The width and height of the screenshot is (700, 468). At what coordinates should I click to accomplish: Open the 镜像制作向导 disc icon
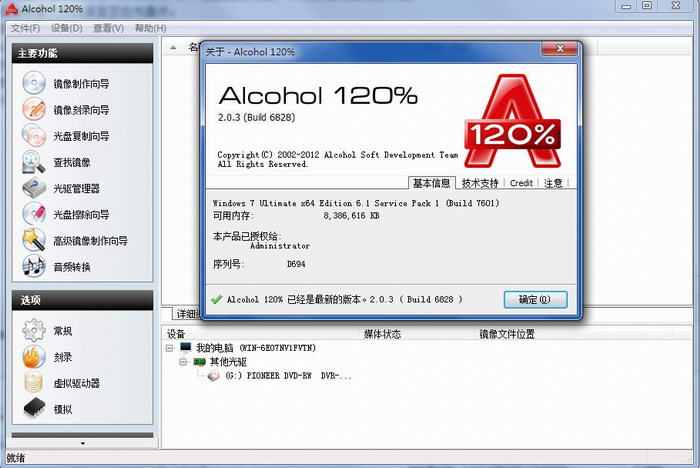tap(34, 83)
